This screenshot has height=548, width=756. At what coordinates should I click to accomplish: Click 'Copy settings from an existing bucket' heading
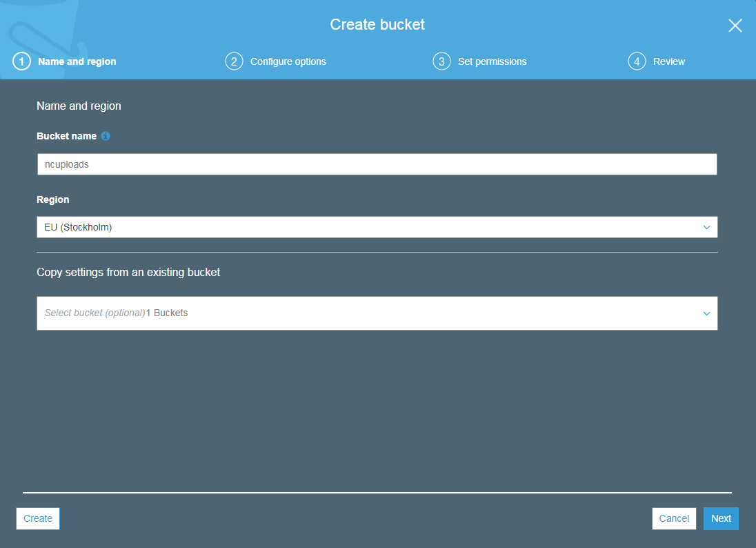(x=128, y=272)
